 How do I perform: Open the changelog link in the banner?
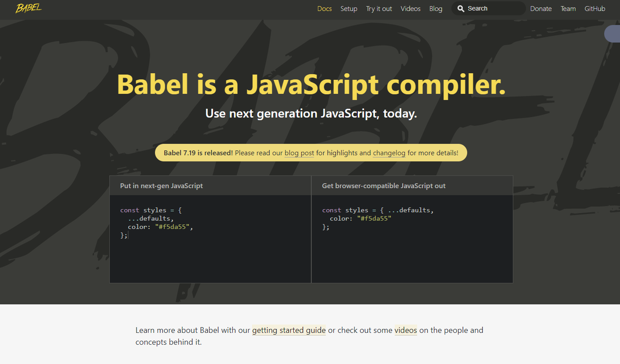(x=389, y=153)
